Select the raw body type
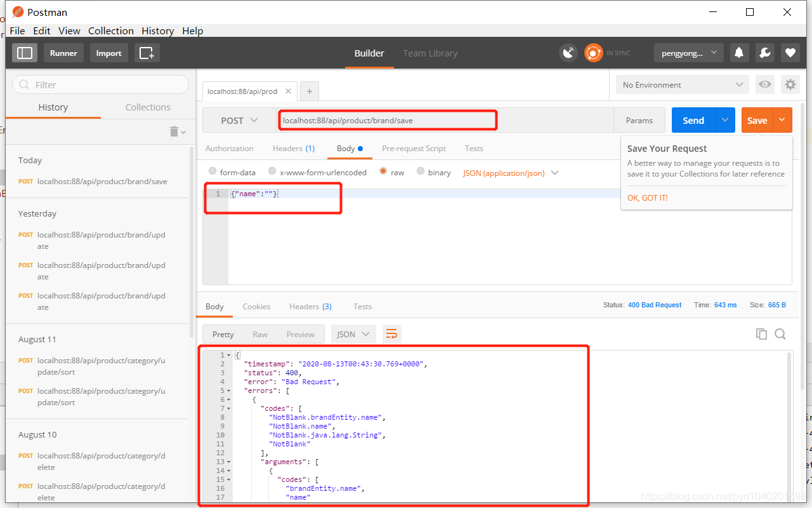Screen dimensions: 812x508 pyautogui.click(x=383, y=171)
